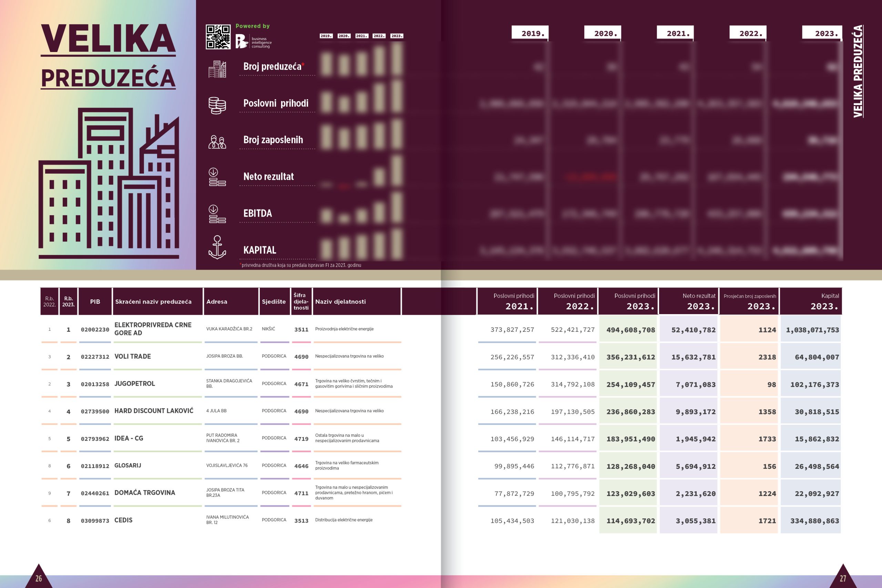Click the KAPITAL indicator label
Screen dimensions: 882x588
[x=259, y=250]
